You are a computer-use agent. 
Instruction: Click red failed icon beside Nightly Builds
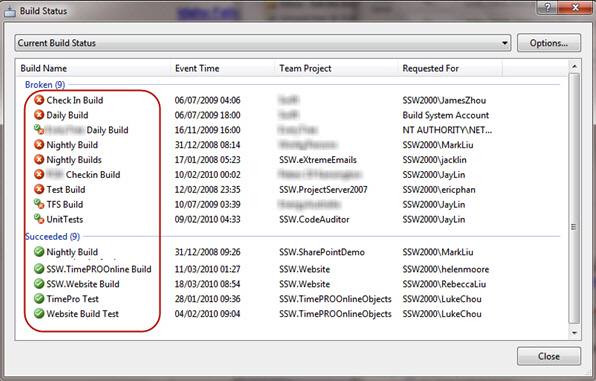(x=39, y=160)
